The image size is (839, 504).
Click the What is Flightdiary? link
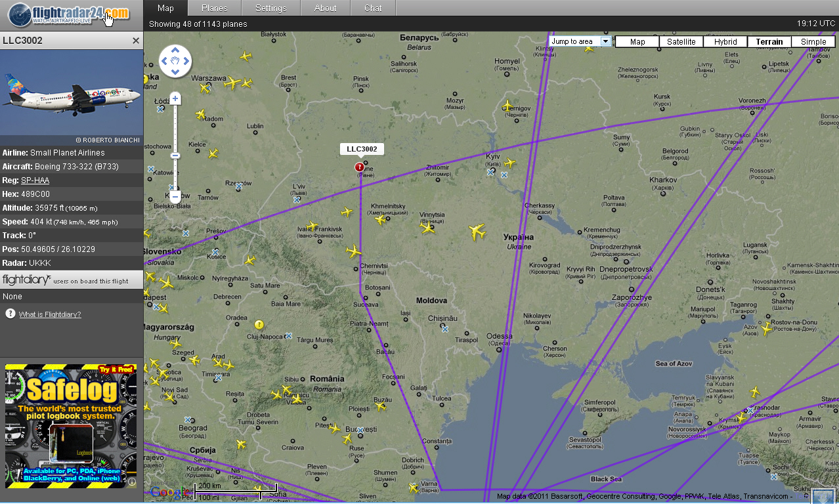pos(50,314)
